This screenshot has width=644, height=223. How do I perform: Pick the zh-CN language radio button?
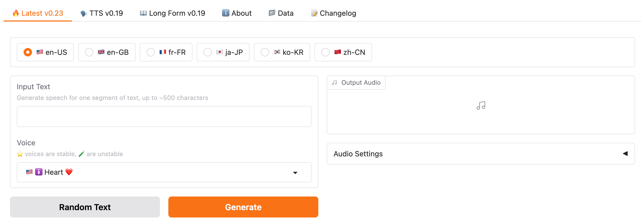point(325,52)
